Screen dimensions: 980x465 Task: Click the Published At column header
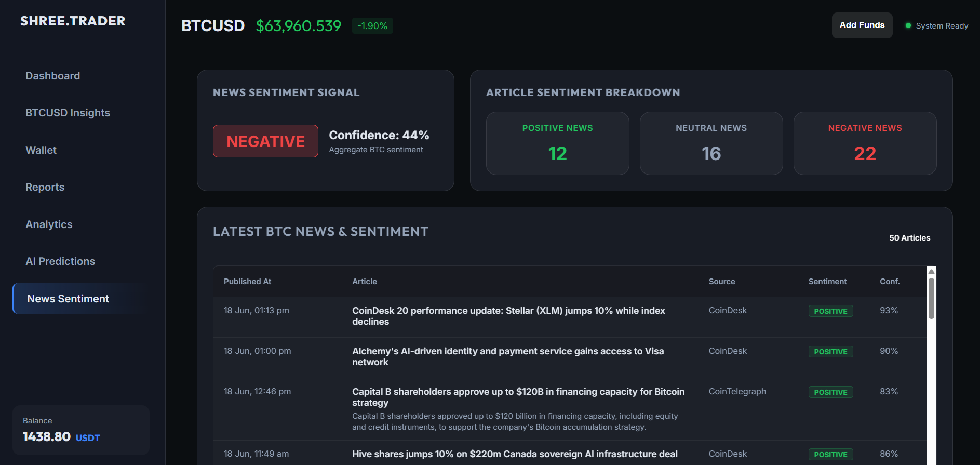tap(247, 282)
